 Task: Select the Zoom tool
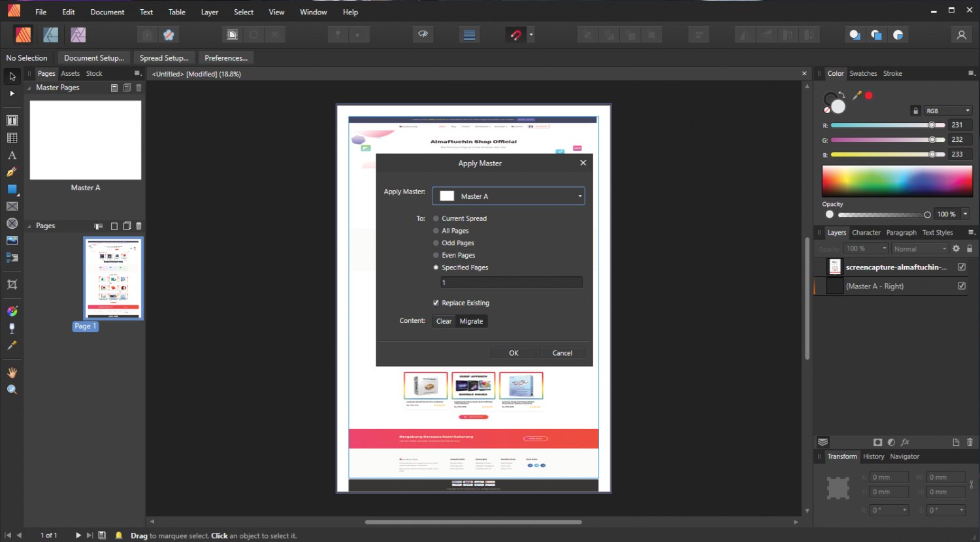(12, 389)
